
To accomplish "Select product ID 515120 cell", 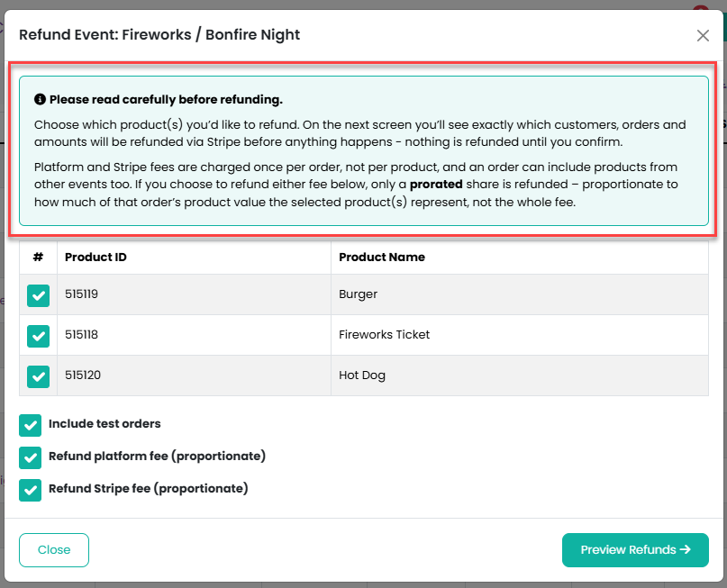I will coord(194,375).
